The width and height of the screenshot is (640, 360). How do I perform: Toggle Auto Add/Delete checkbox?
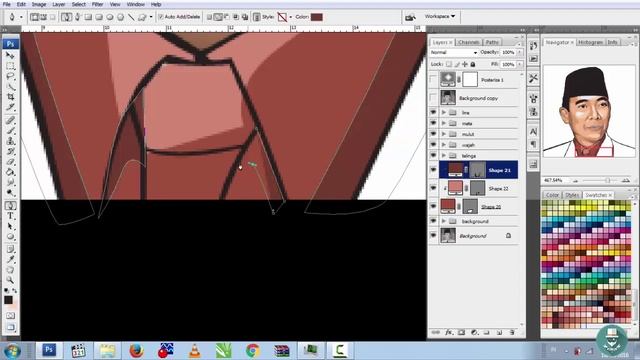[161, 17]
